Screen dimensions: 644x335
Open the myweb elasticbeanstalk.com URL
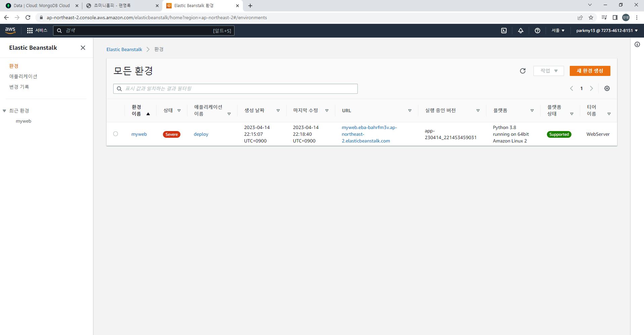click(369, 134)
